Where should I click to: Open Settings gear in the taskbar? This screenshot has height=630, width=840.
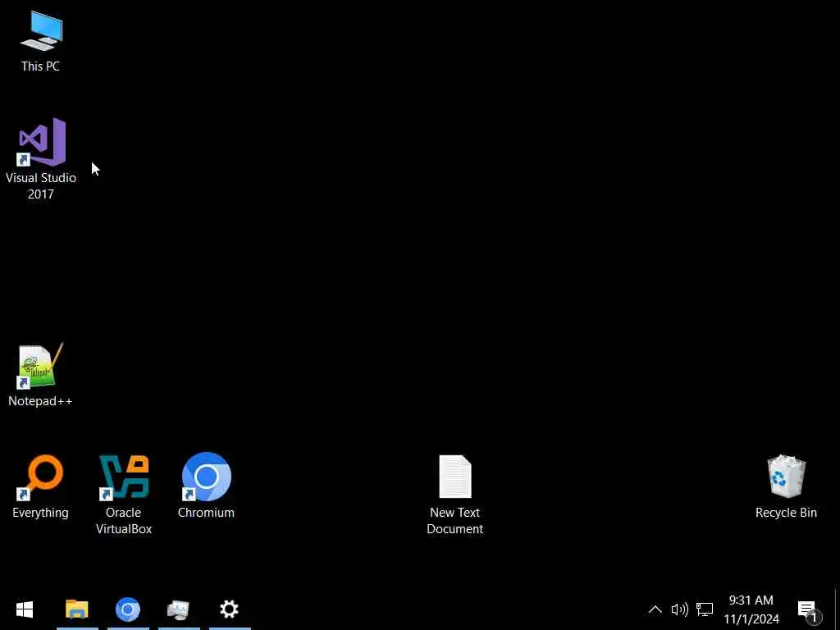230,609
